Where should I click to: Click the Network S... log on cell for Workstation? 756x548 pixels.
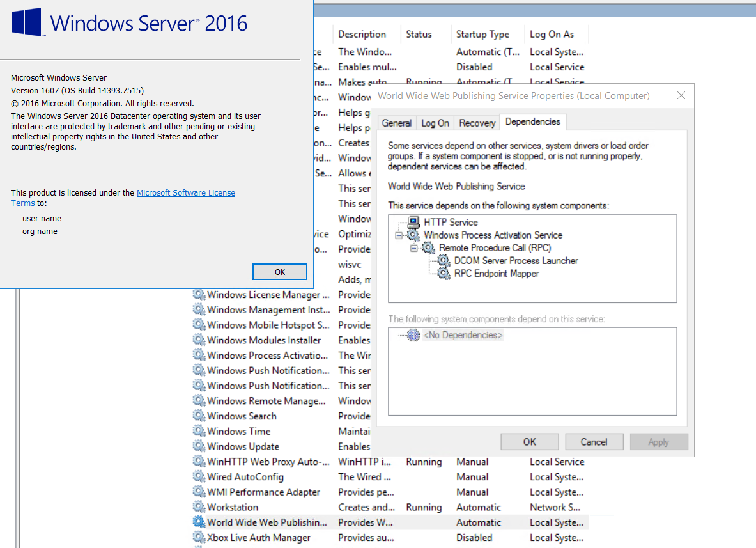pos(555,507)
